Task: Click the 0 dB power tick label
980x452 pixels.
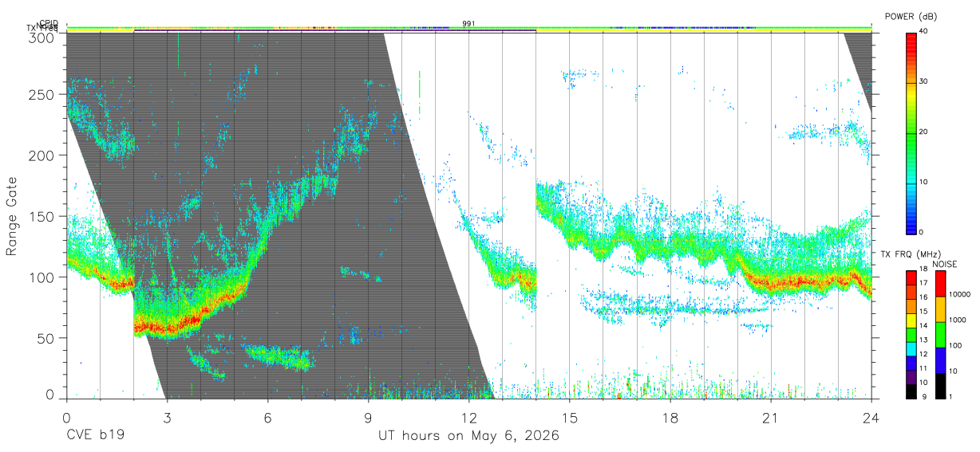Action: coord(922,232)
